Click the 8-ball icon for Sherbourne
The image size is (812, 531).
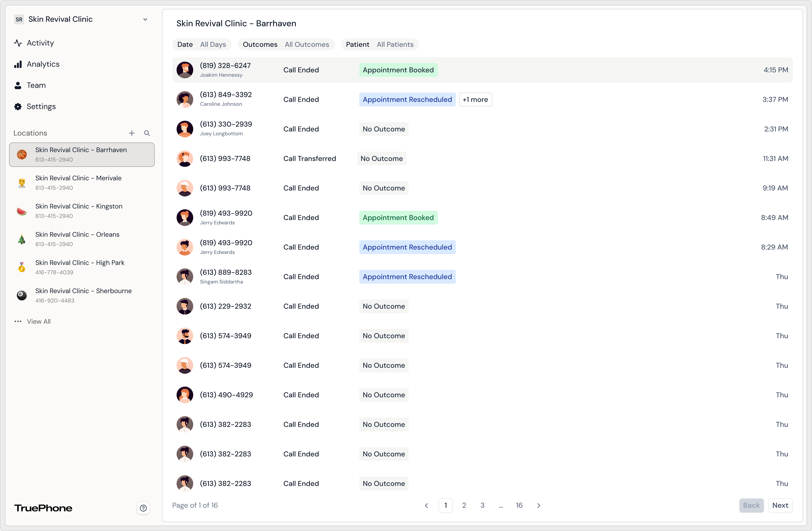pos(22,296)
